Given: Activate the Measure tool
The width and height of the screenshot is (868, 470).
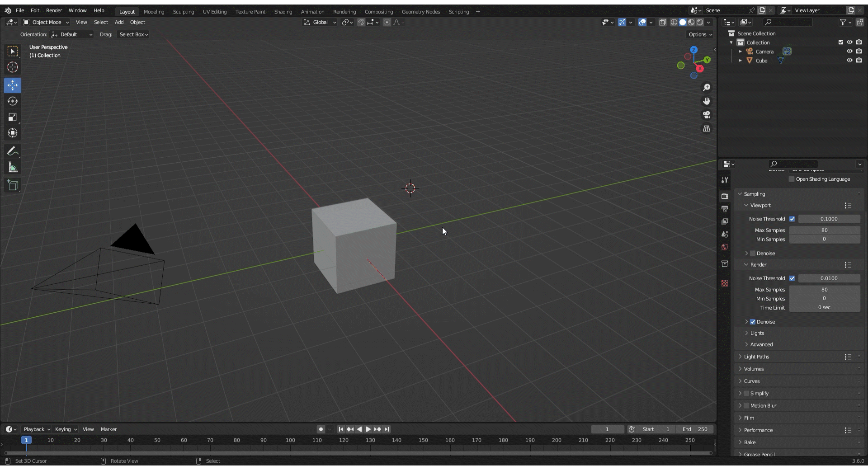Looking at the screenshot, I should (x=13, y=168).
